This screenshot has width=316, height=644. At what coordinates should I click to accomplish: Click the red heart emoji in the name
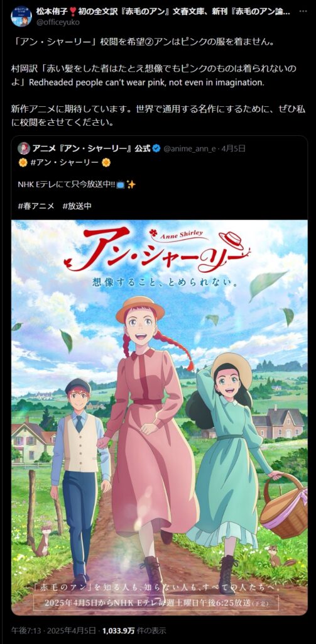tap(73, 11)
